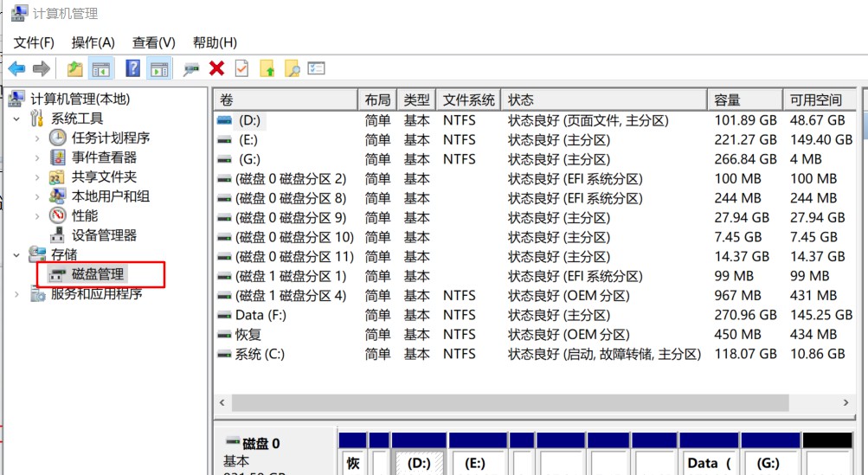The width and height of the screenshot is (868, 475).
Task: Select the (磁盘 1 磁盘分区 1) row
Action: point(535,276)
